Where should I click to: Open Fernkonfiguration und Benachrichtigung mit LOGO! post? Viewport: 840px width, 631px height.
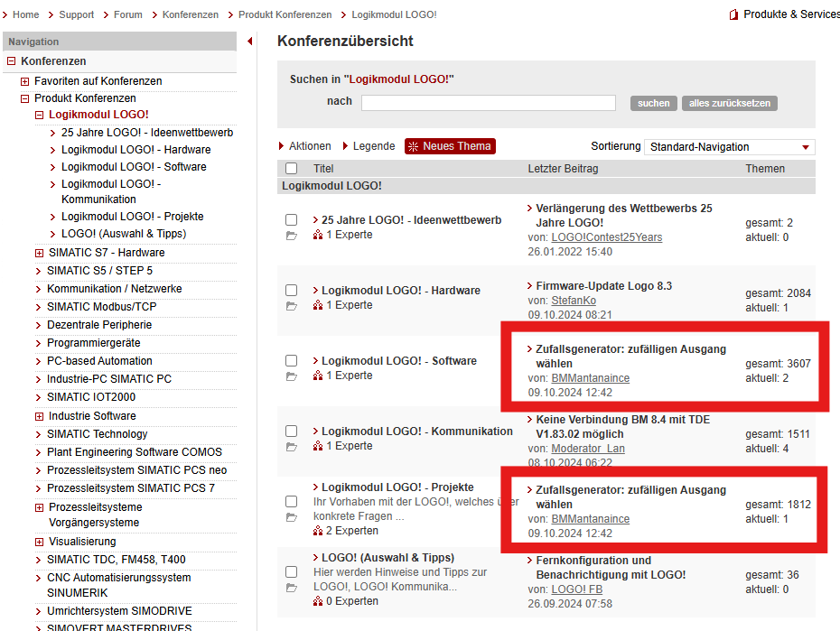point(611,567)
